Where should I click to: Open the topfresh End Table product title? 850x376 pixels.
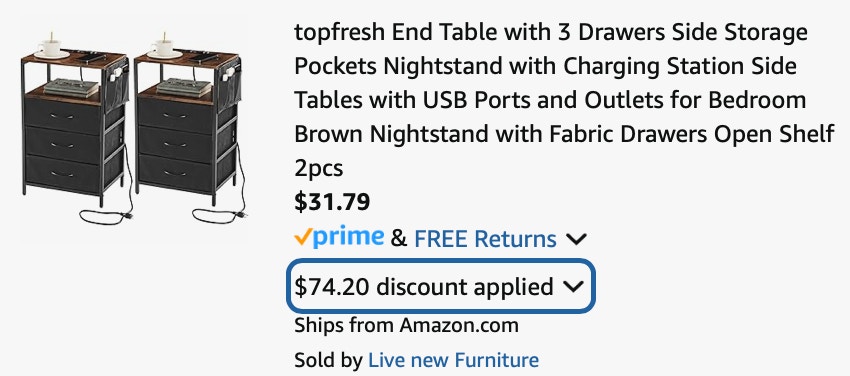(x=564, y=100)
